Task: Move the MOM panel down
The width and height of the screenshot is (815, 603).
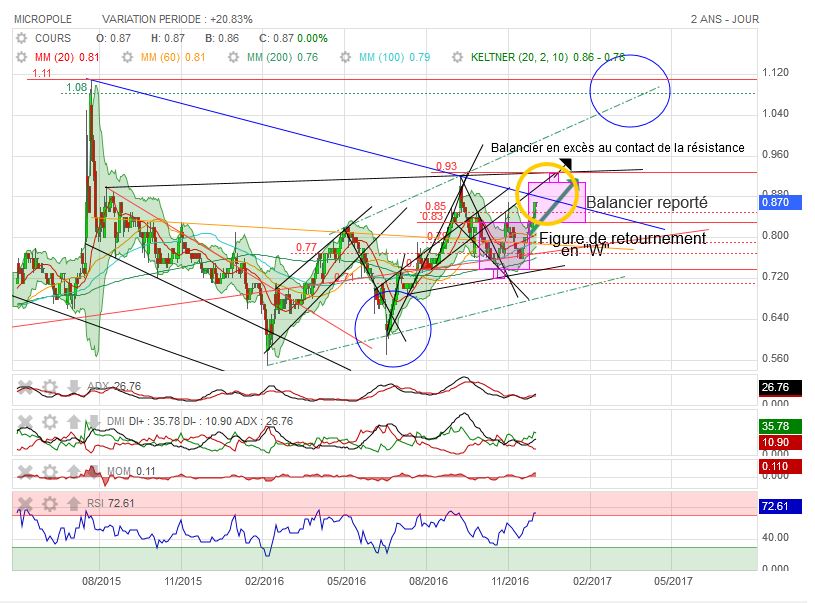Action: 94,471
